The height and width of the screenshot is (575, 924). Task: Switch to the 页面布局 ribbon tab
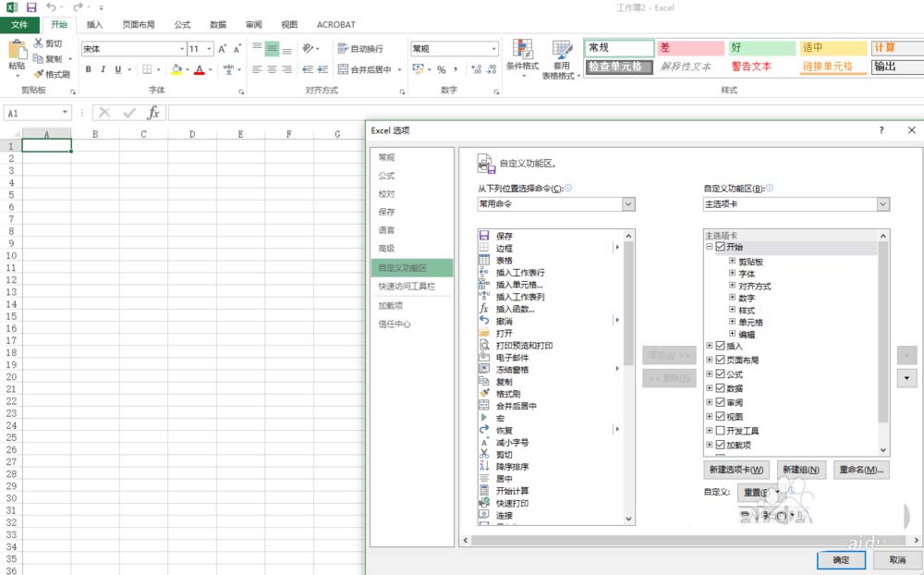139,25
